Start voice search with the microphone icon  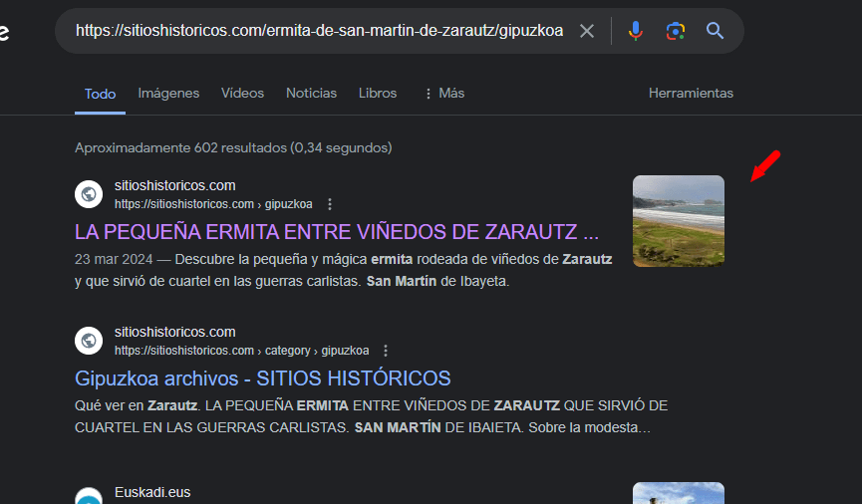pyautogui.click(x=635, y=31)
